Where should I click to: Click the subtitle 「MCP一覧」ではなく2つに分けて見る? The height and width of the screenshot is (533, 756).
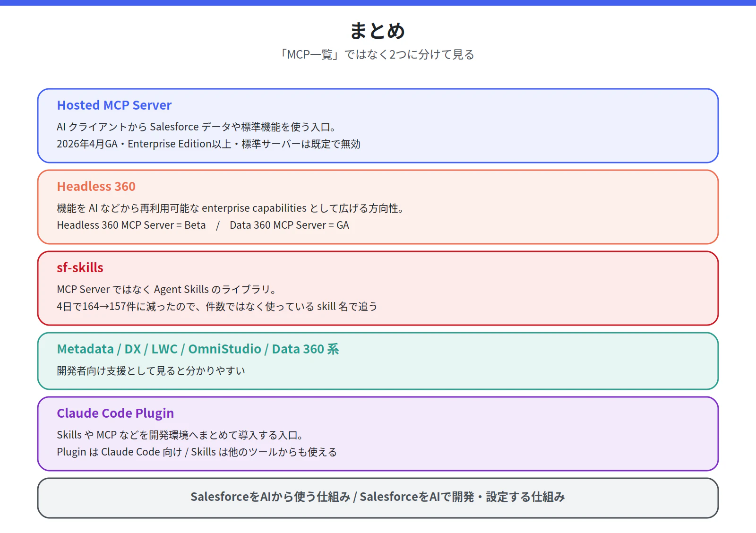pos(378,55)
